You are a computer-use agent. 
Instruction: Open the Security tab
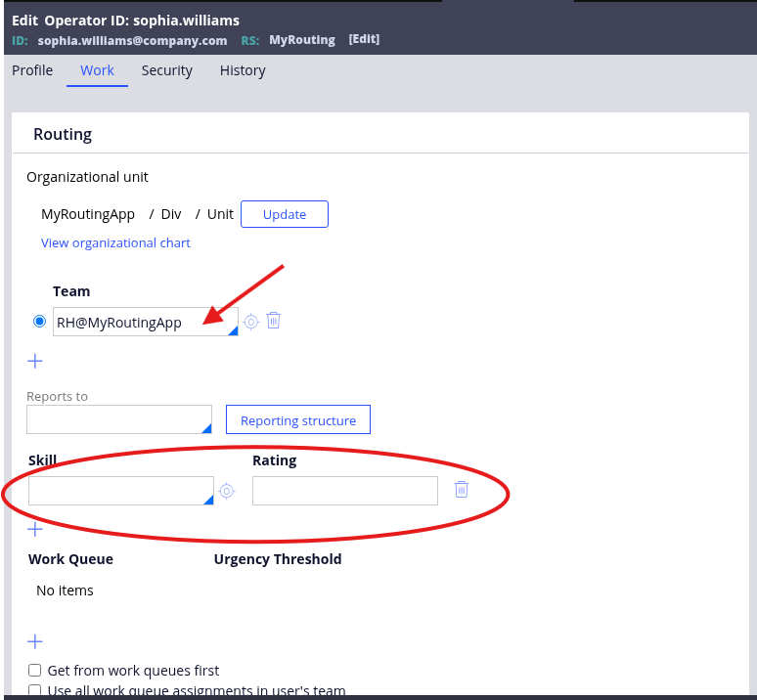[x=166, y=70]
